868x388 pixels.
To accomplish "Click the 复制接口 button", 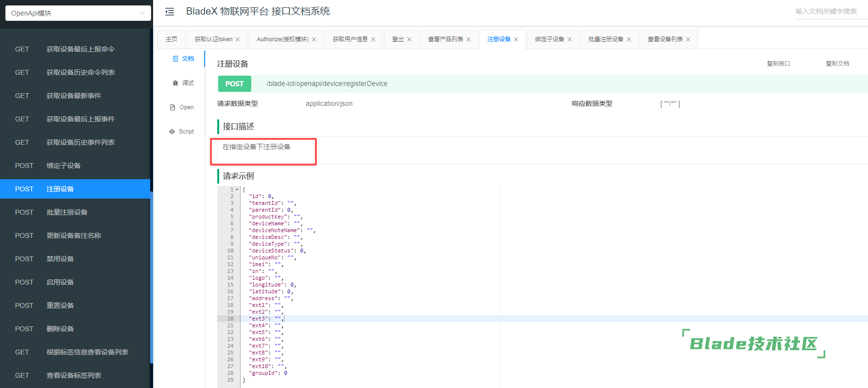I will 778,64.
